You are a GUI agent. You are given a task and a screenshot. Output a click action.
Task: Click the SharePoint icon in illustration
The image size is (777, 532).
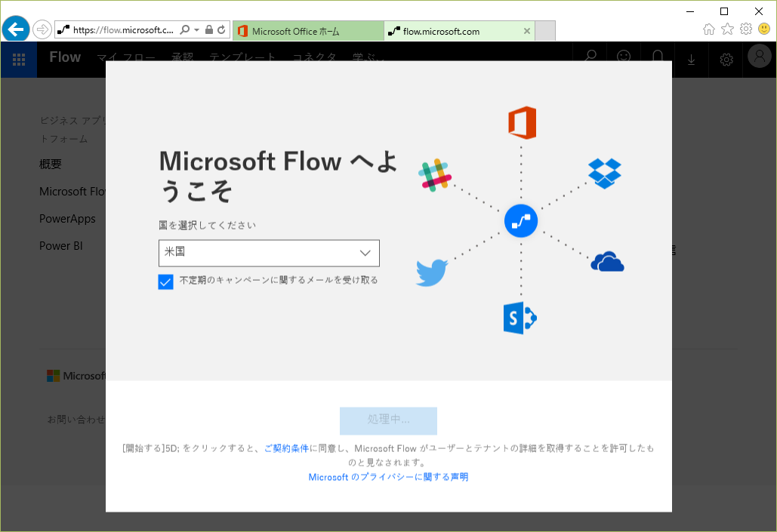(x=520, y=318)
